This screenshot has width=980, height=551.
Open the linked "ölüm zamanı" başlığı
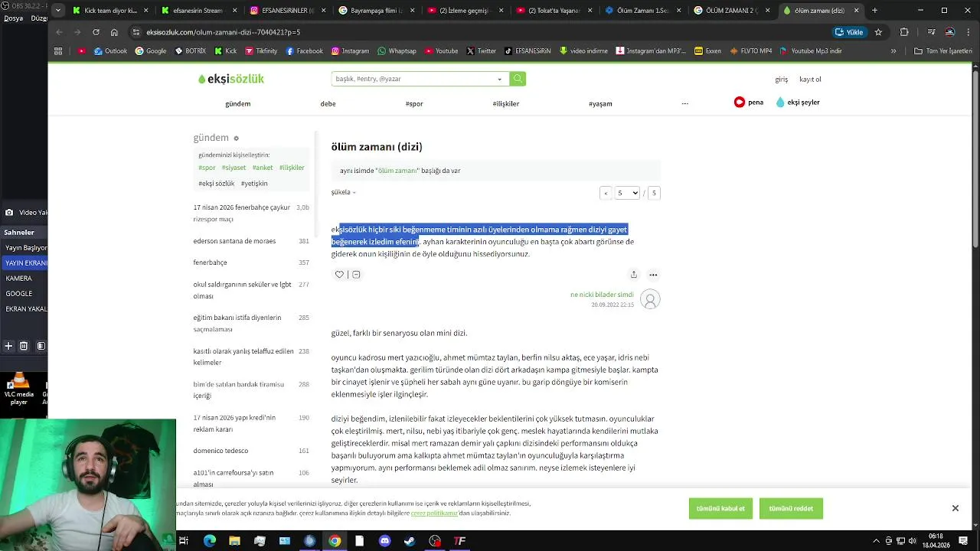click(397, 171)
